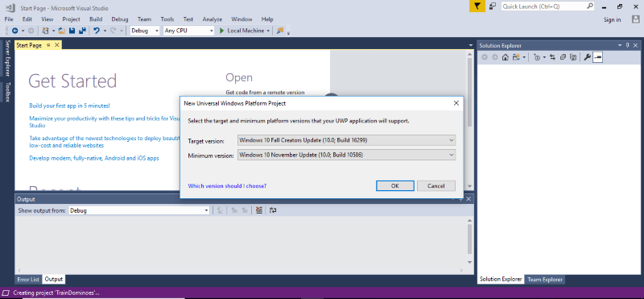Click Sync with Active Document icon

tap(552, 57)
